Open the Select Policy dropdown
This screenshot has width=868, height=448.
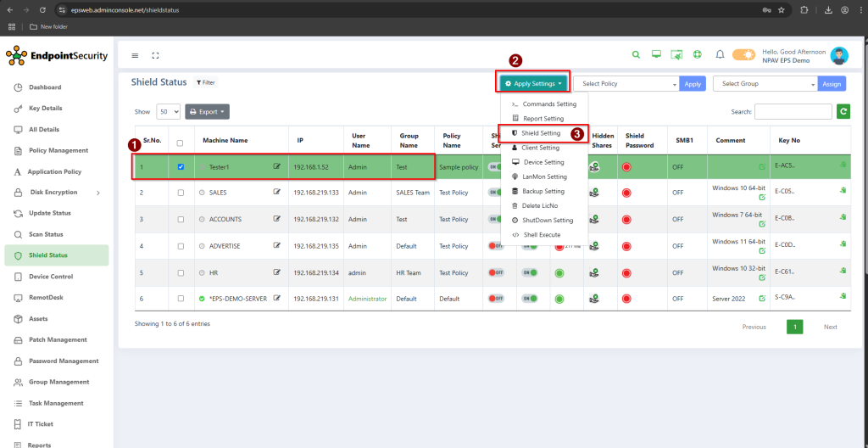[626, 84]
